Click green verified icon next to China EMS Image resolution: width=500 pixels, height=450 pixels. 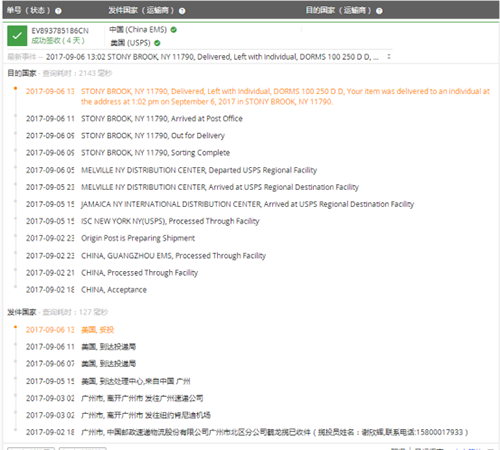coord(173,30)
